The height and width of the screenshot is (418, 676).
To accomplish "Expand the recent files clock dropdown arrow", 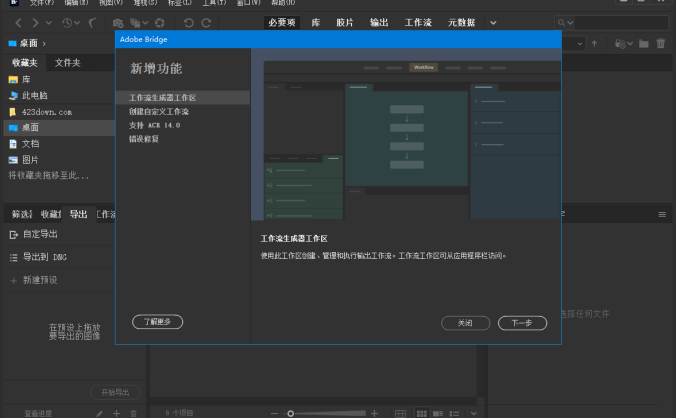I will (x=77, y=23).
